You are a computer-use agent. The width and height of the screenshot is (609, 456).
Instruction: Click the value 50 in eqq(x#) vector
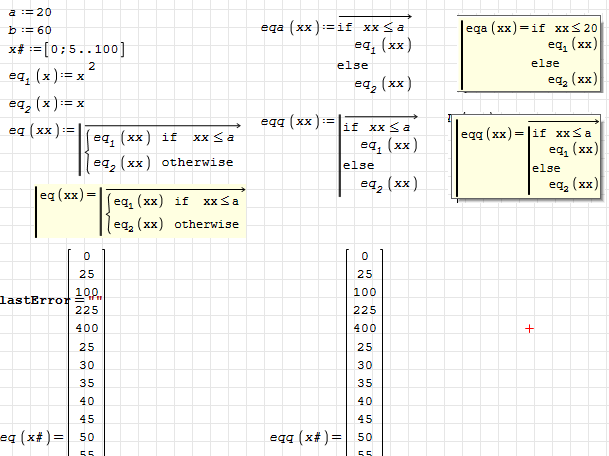[365, 437]
